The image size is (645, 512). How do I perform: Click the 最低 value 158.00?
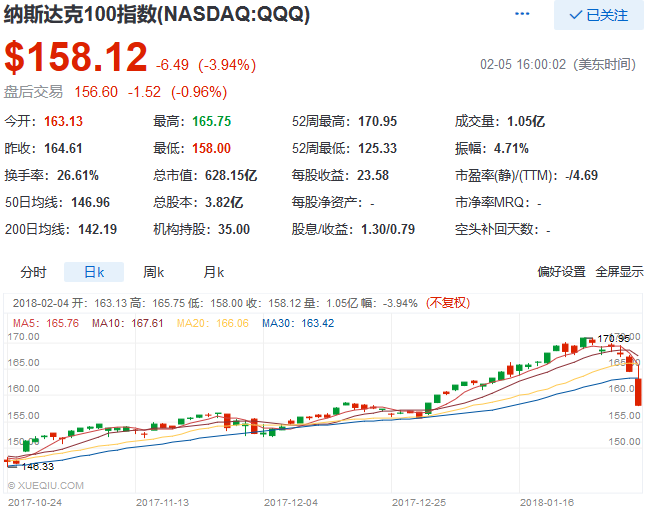[x=211, y=148]
